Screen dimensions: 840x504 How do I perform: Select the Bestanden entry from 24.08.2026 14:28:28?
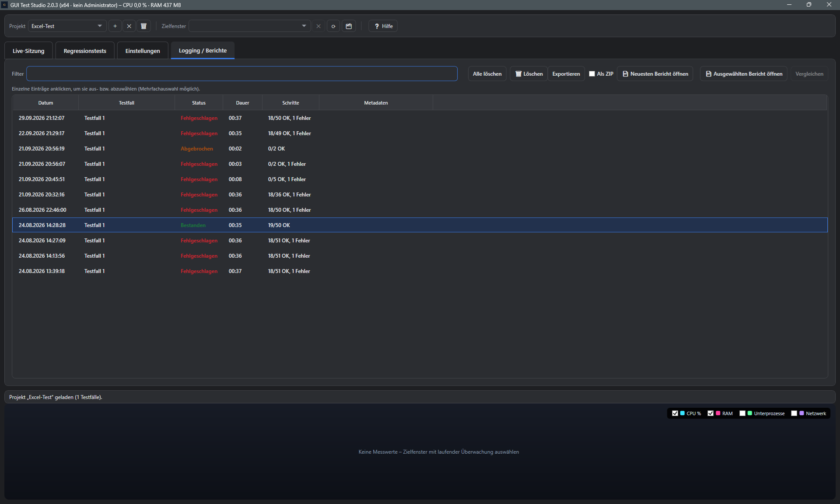420,225
